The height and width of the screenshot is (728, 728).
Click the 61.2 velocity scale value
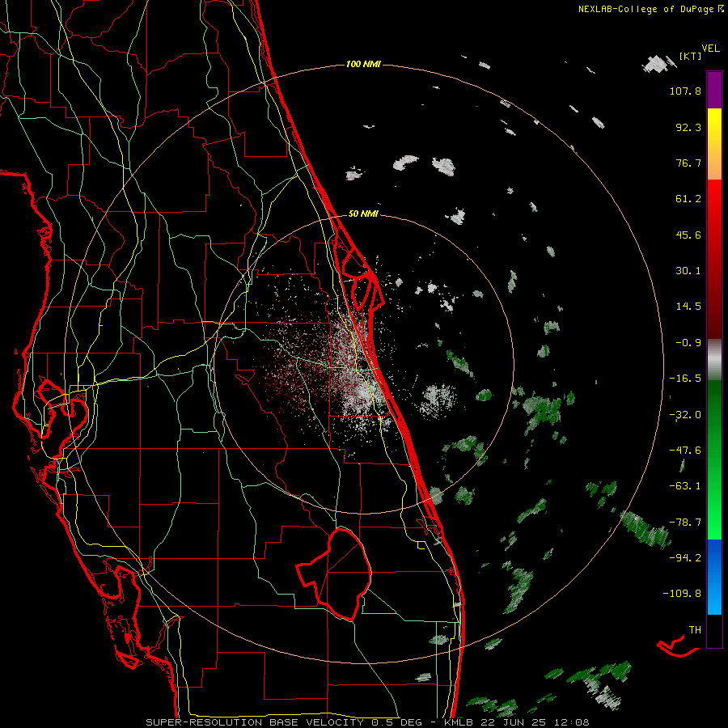coord(688,199)
